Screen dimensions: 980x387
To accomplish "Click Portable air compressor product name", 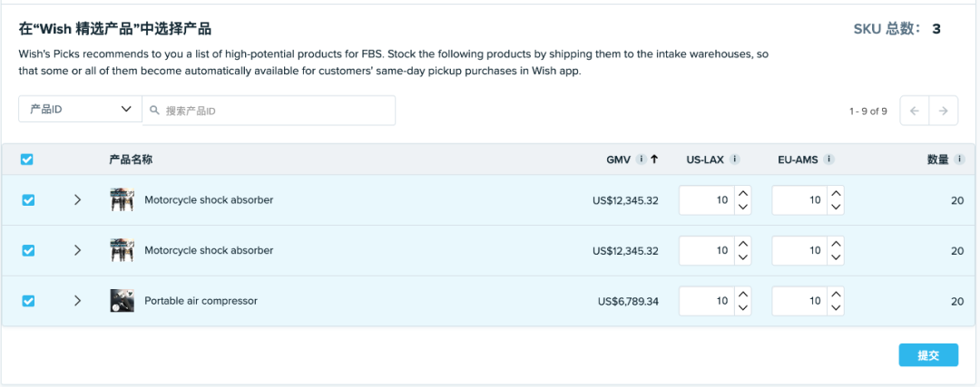I will pos(201,301).
